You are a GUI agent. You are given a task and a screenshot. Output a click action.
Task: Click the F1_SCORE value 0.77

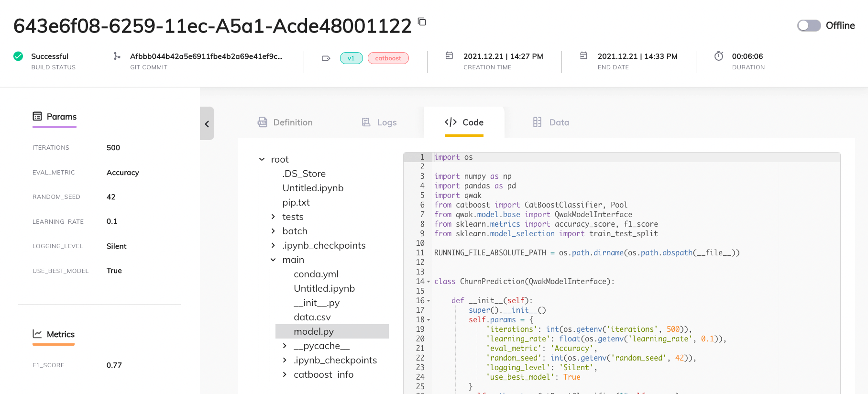tap(114, 365)
